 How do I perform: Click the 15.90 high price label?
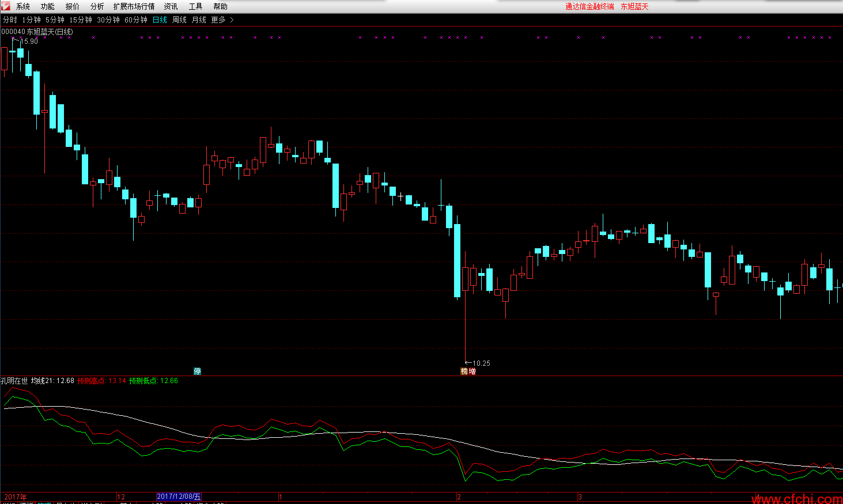point(29,41)
